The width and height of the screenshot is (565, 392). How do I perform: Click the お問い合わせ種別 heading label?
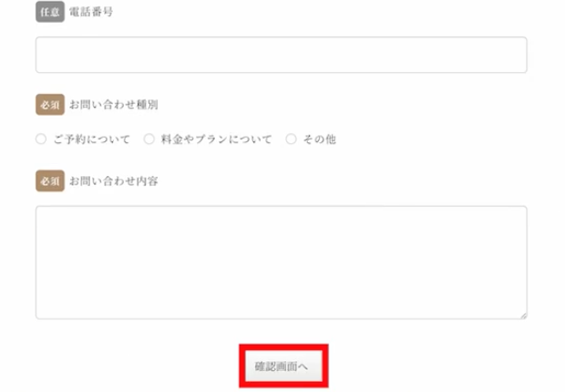point(114,105)
